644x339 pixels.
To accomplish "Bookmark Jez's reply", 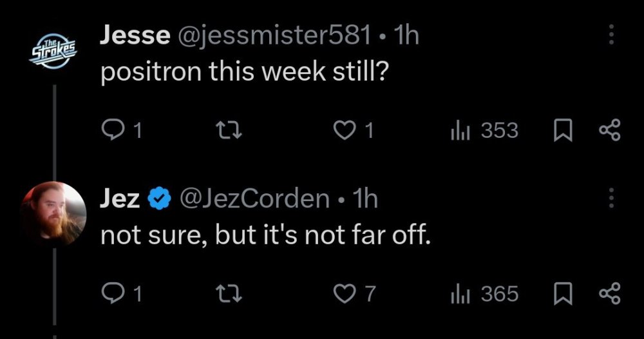I will click(x=563, y=294).
